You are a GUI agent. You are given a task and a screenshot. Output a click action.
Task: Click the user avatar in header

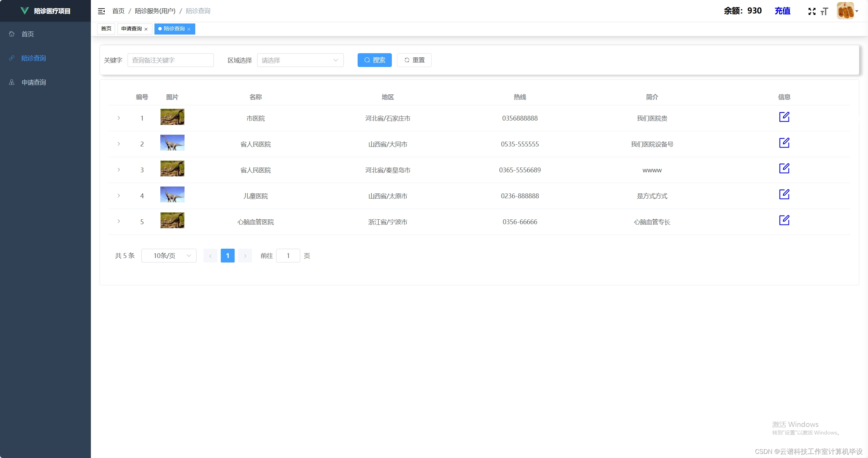pos(845,11)
